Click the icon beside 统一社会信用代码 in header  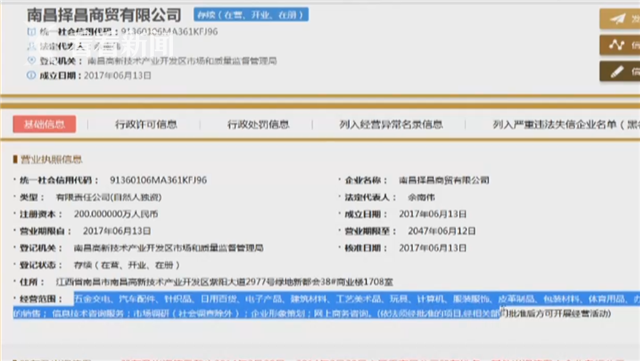(31, 31)
